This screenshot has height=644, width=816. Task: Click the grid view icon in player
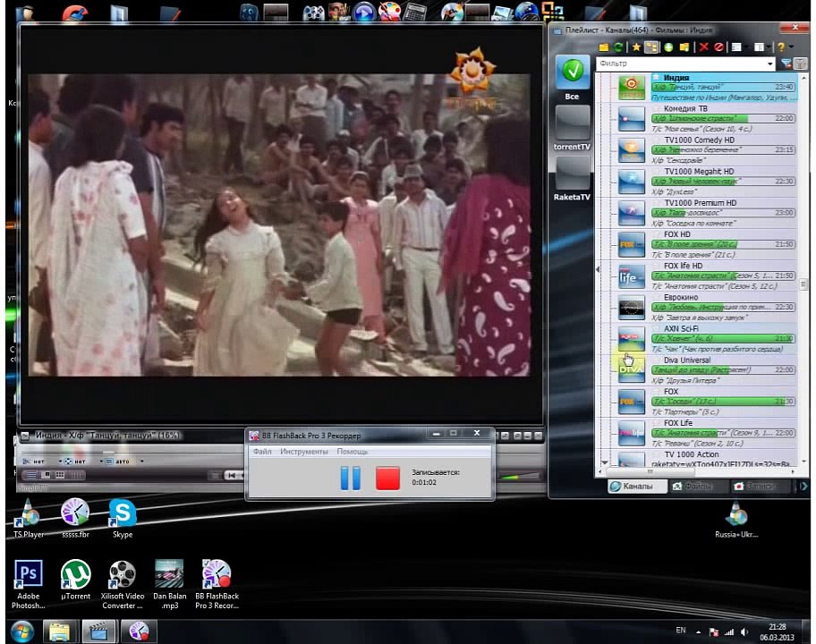click(60, 475)
